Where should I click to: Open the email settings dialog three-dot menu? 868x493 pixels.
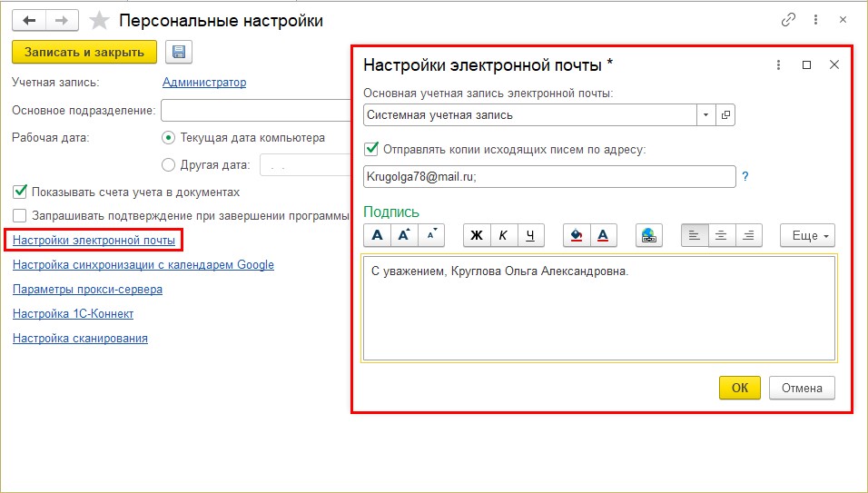[778, 64]
